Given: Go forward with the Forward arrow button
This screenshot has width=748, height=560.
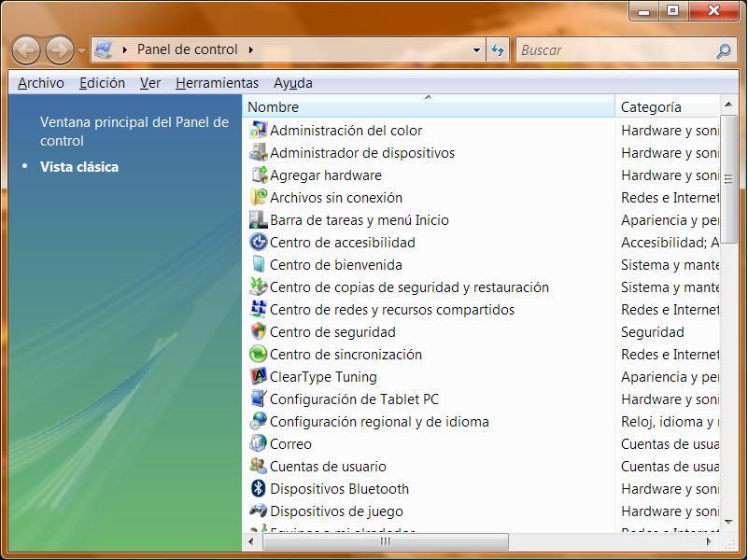Looking at the screenshot, I should tap(60, 49).
